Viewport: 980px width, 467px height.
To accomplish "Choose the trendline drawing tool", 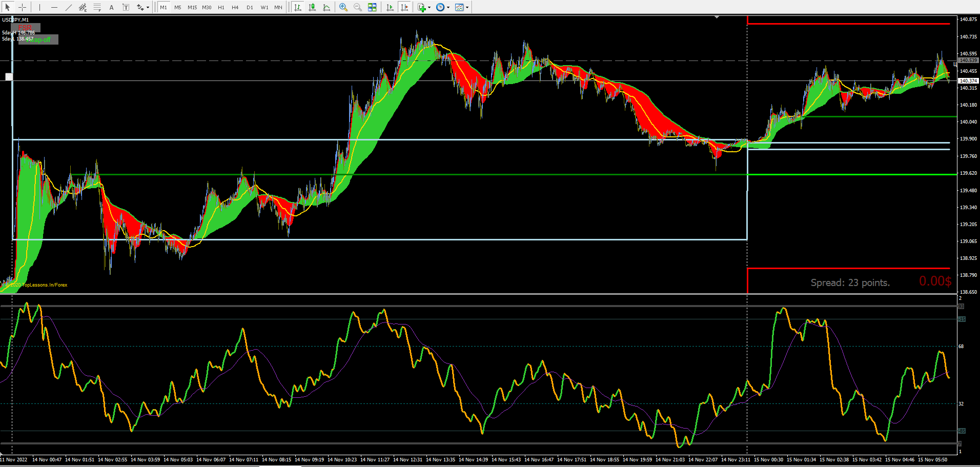I will 68,7.
